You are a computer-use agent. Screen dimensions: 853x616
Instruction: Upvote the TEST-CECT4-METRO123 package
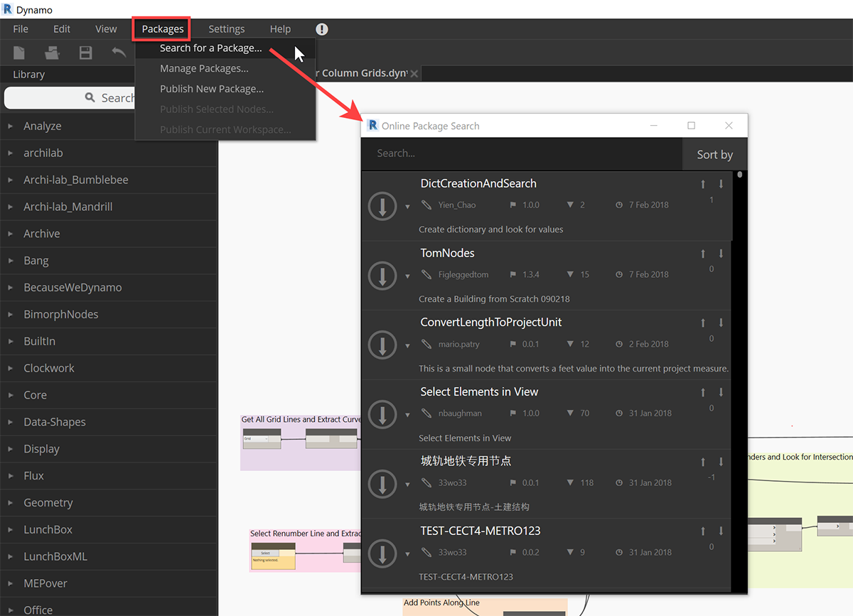tap(703, 531)
